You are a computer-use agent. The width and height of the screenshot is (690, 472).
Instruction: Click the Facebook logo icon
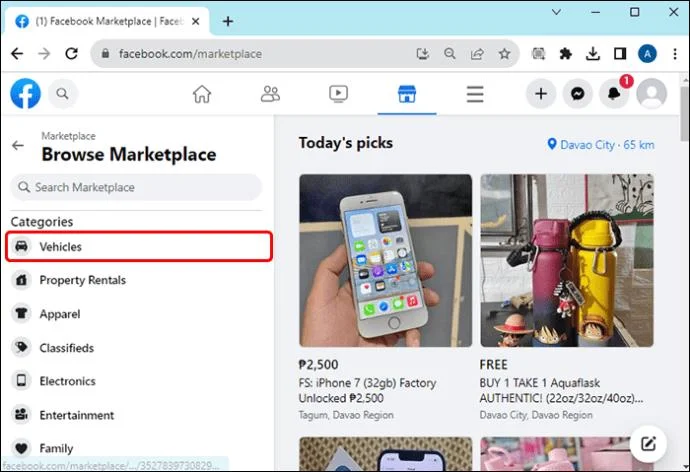point(26,93)
